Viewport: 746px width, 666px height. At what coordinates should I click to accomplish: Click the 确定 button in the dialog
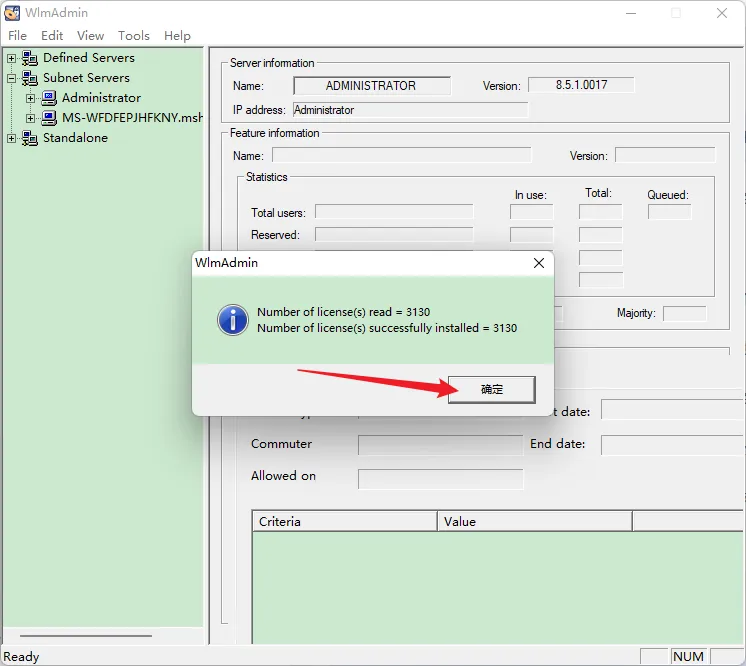(x=491, y=390)
